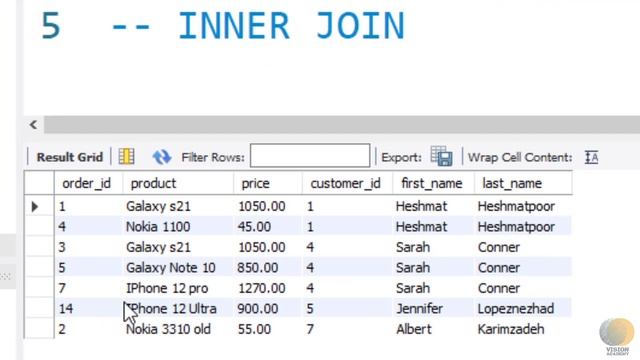
Task: Select last_name cell 'Karimzadeh'
Action: click(x=511, y=329)
